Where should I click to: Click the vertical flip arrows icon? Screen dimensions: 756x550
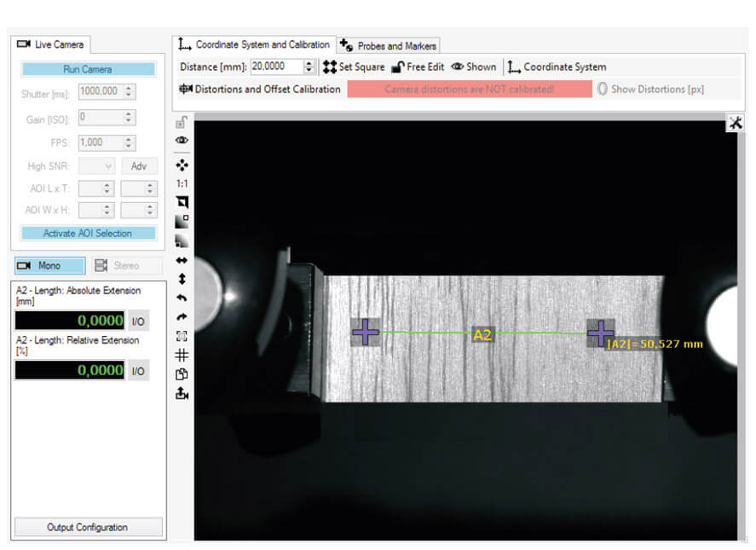tap(182, 279)
